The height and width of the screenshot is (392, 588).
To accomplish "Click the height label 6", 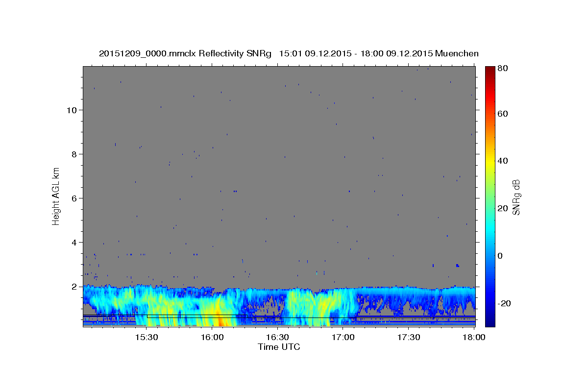I will 75,198.
